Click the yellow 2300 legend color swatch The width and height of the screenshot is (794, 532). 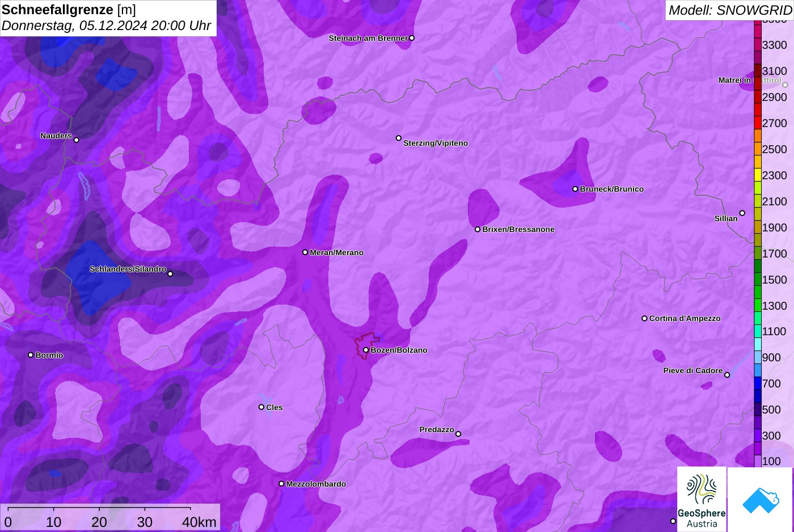coord(758,175)
